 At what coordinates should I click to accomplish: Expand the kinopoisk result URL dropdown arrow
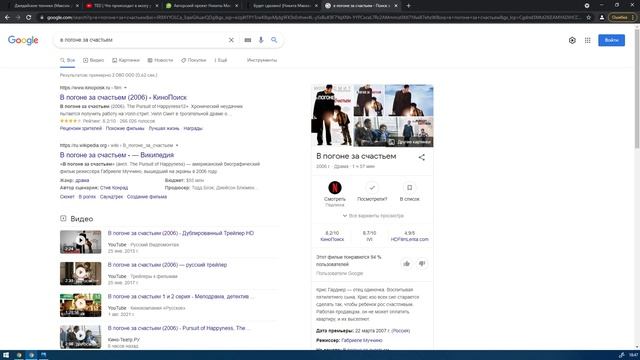(125, 88)
